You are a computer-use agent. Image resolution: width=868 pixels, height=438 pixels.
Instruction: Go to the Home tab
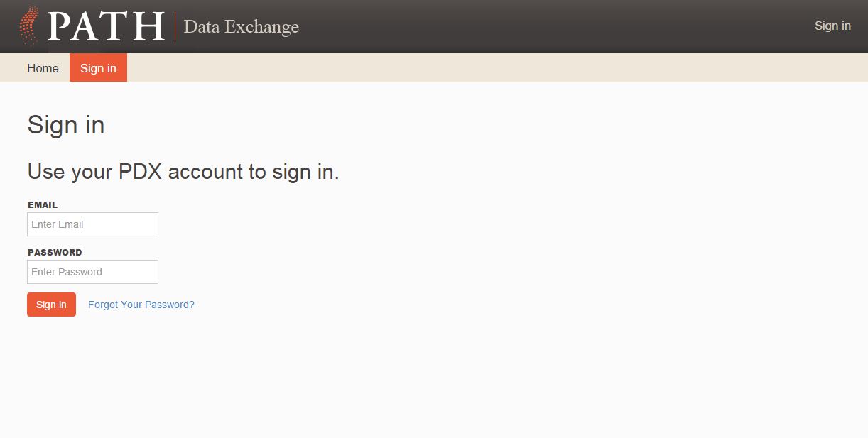tap(43, 68)
